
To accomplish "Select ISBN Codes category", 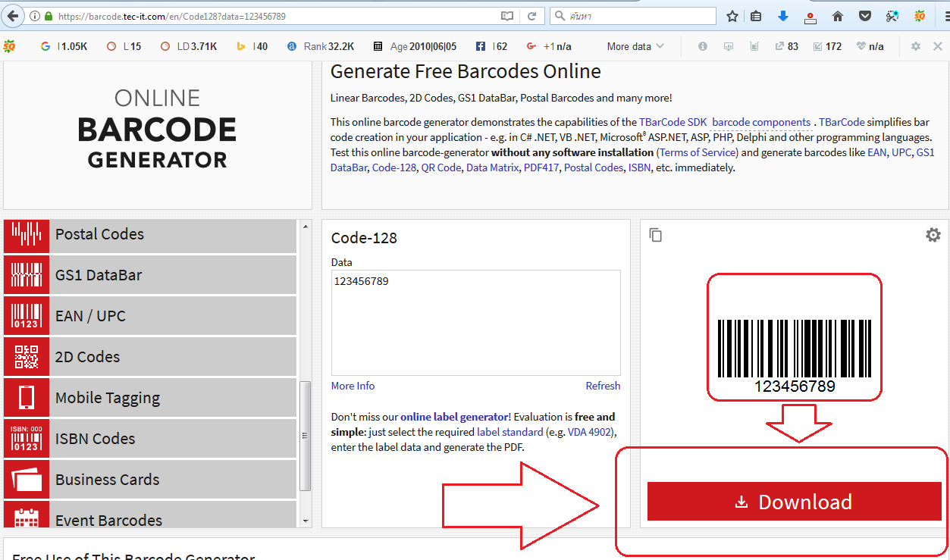I will coord(150,439).
